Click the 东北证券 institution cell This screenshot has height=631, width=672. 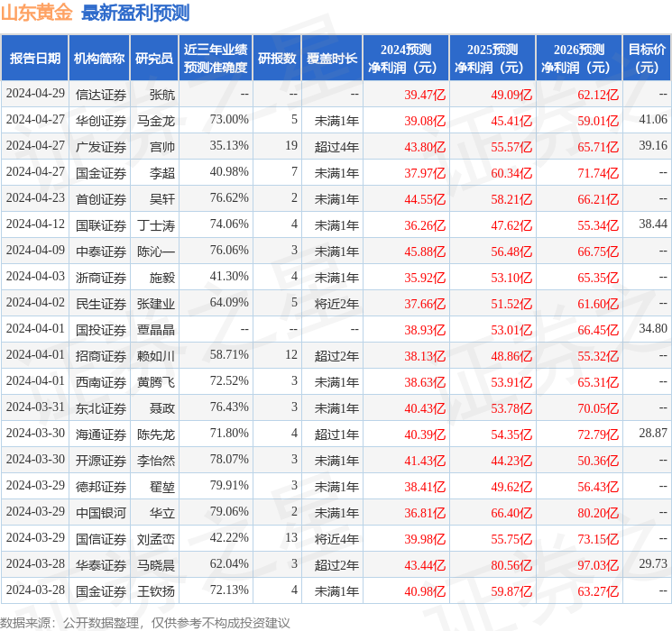tap(101, 408)
